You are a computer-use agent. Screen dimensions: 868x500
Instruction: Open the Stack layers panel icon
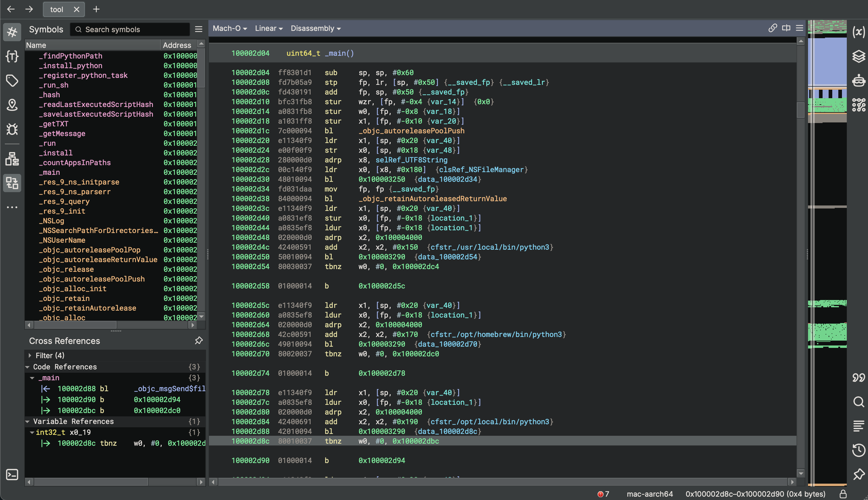point(858,56)
